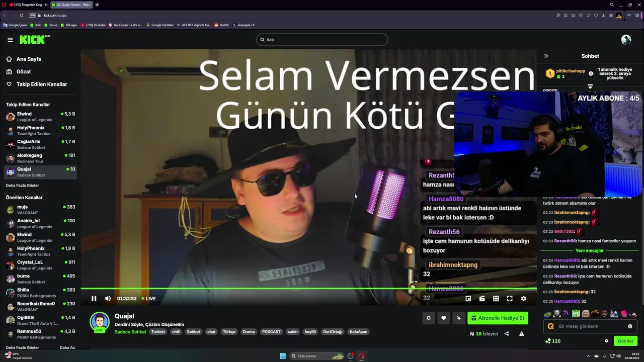Image resolution: width=644 pixels, height=362 pixels.
Task: Open burce recommended channel
Action: click(x=40, y=279)
